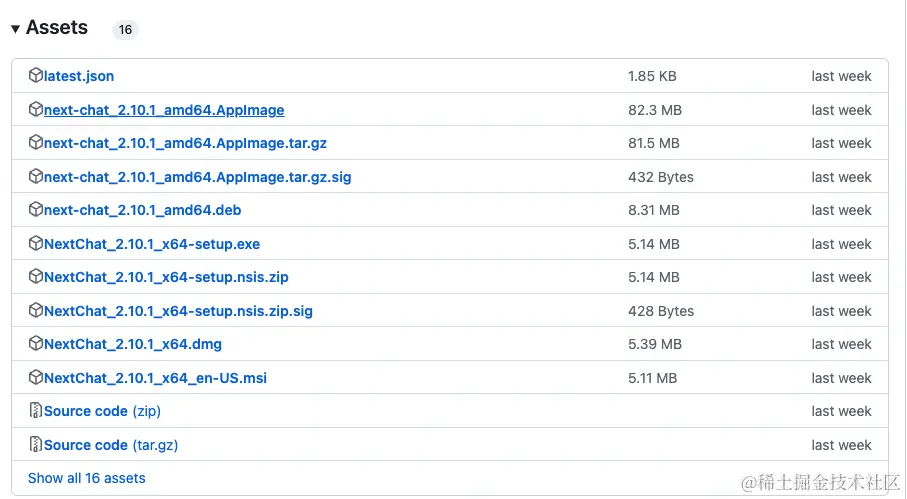Download latest.json file

coord(79,76)
